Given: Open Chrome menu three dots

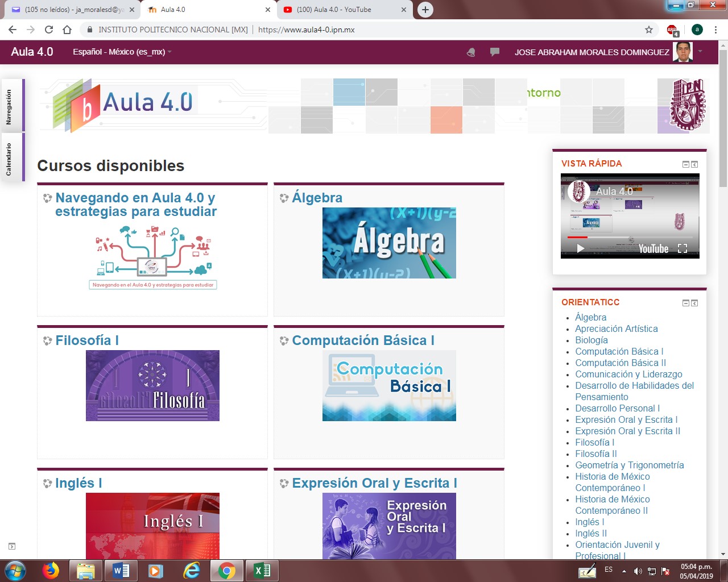Looking at the screenshot, I should click(x=716, y=30).
